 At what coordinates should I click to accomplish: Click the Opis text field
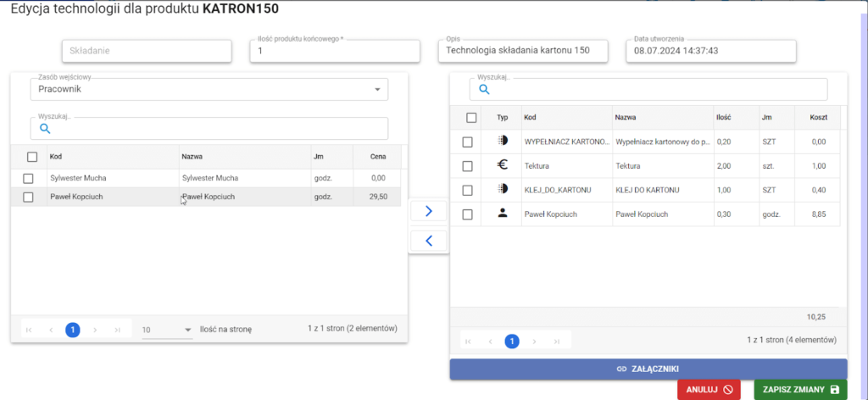coord(523,51)
